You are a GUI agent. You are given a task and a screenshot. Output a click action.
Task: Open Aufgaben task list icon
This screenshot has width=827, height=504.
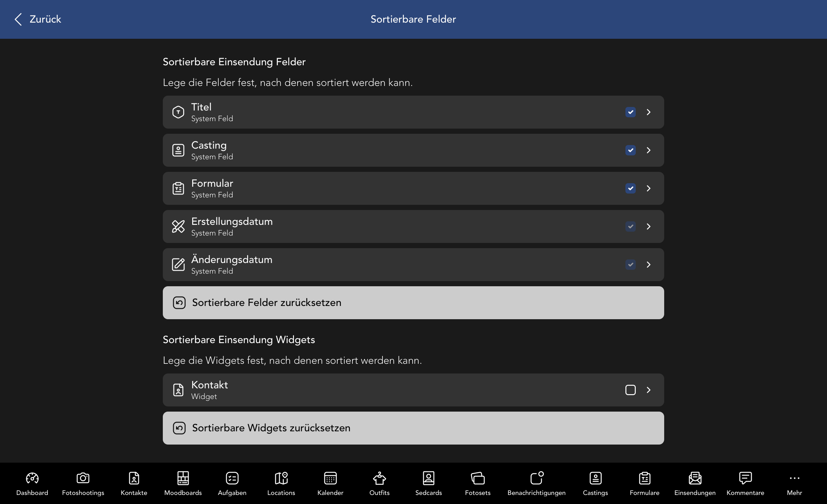click(232, 478)
